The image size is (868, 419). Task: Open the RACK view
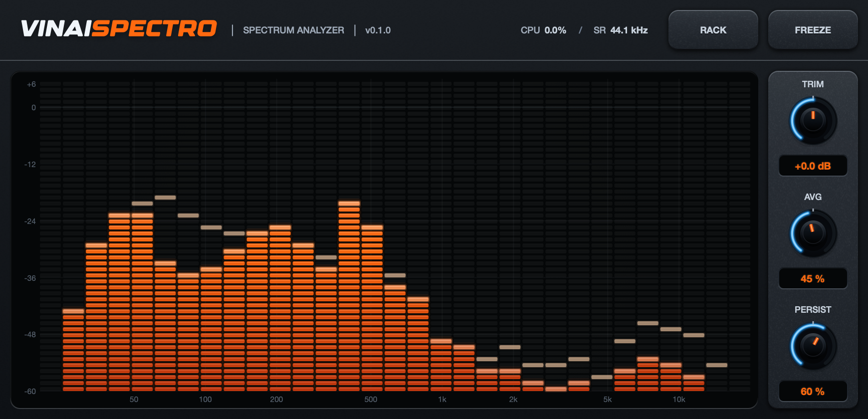[x=713, y=30]
